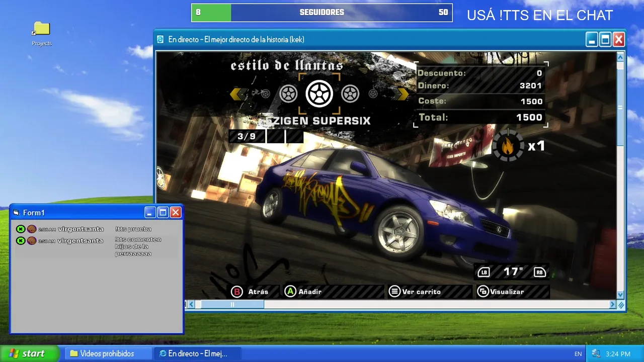Click the horizontal scrollbar right arrow

coord(613,304)
